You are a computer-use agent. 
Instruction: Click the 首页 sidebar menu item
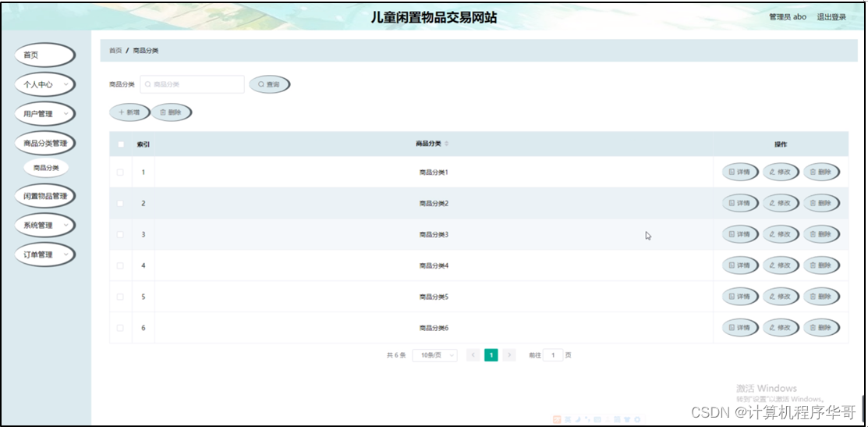coord(44,55)
